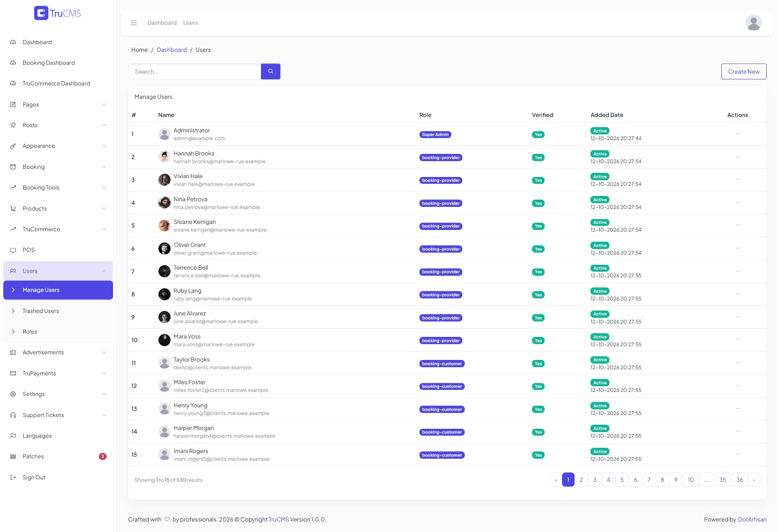Open Trashed Users in sidebar

tap(58, 311)
